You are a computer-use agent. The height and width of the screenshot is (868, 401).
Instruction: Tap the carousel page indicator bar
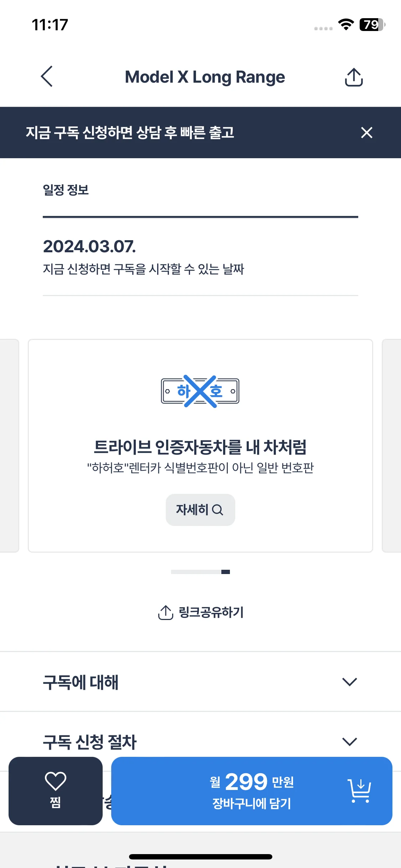[x=200, y=572]
